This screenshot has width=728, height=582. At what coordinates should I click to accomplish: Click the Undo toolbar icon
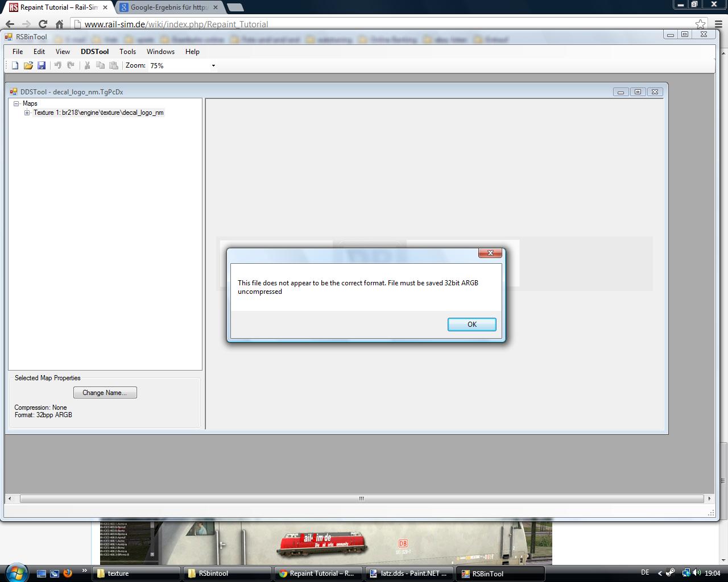click(x=57, y=65)
